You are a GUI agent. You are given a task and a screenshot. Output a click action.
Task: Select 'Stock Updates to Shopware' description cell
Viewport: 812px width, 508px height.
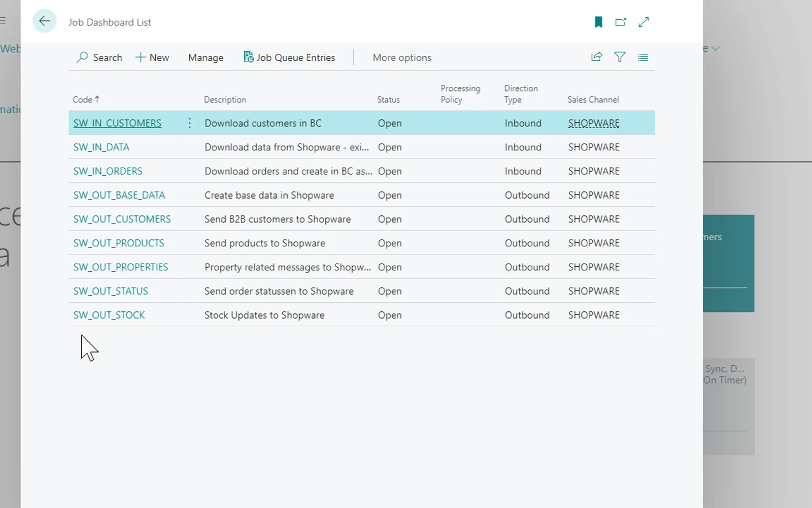click(264, 315)
